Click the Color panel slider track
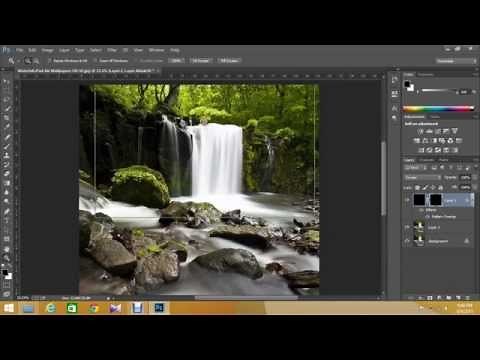This screenshot has height=360, width=480. [x=439, y=90]
